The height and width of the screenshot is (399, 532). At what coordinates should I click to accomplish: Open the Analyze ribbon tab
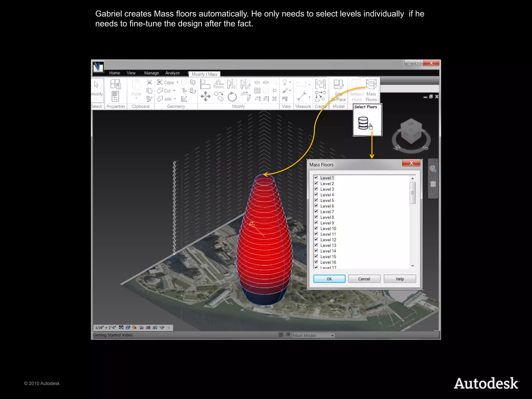[172, 73]
